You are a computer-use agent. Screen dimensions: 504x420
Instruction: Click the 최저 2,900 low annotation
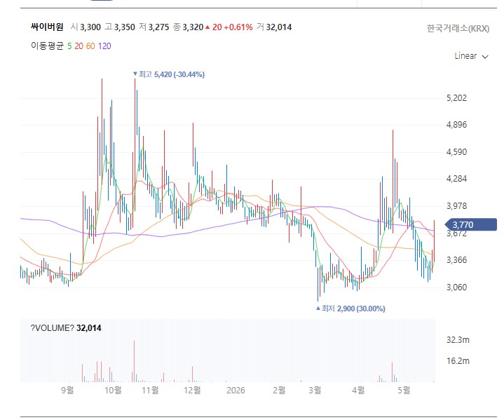coord(350,309)
